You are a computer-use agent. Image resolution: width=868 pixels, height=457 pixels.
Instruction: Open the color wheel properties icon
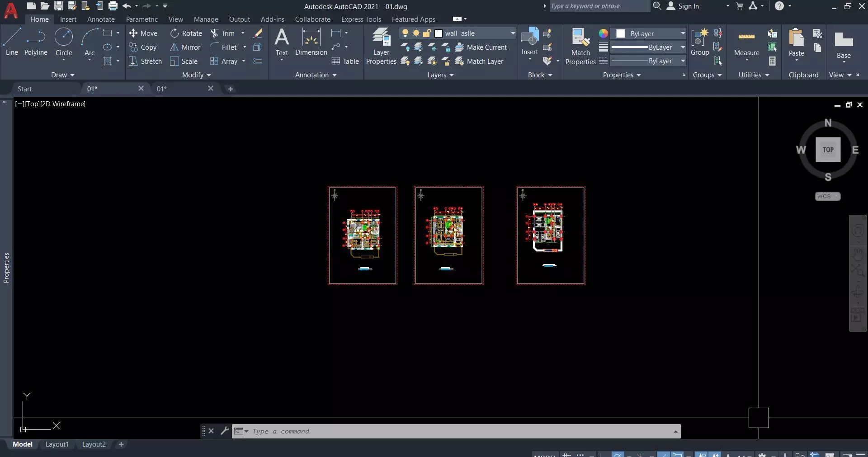[604, 33]
